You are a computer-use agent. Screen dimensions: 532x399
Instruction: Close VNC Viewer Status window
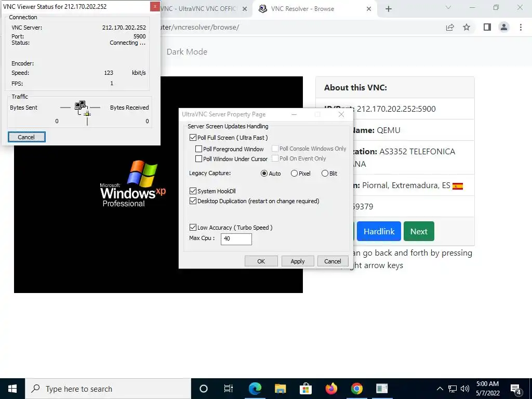[155, 6]
